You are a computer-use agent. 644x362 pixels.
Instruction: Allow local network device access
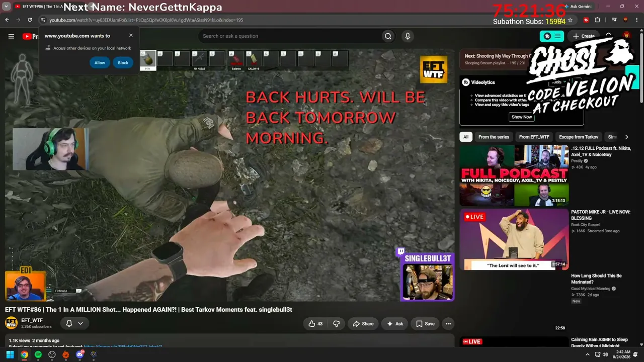pyautogui.click(x=100, y=63)
